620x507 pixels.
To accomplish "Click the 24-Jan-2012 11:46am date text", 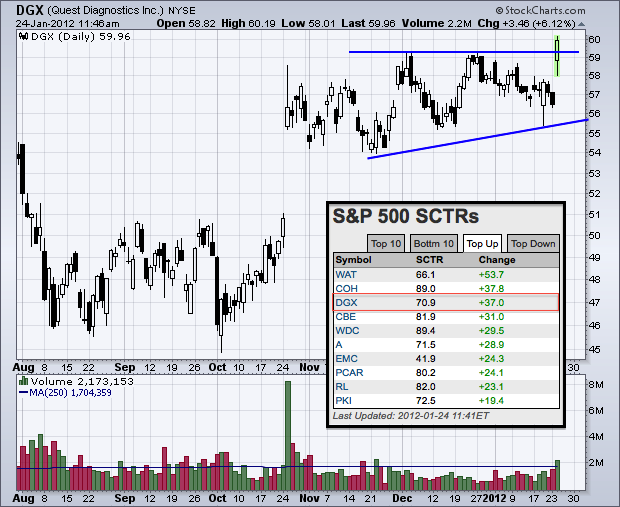I will click(x=67, y=24).
